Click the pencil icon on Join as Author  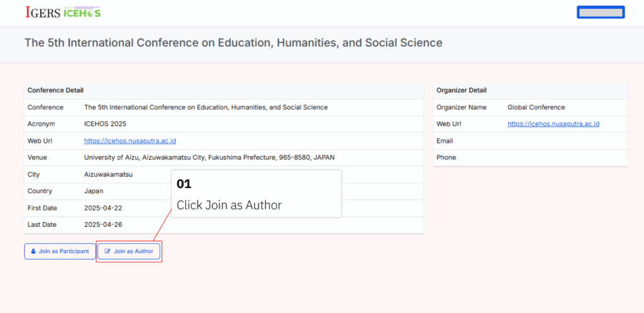pos(108,251)
